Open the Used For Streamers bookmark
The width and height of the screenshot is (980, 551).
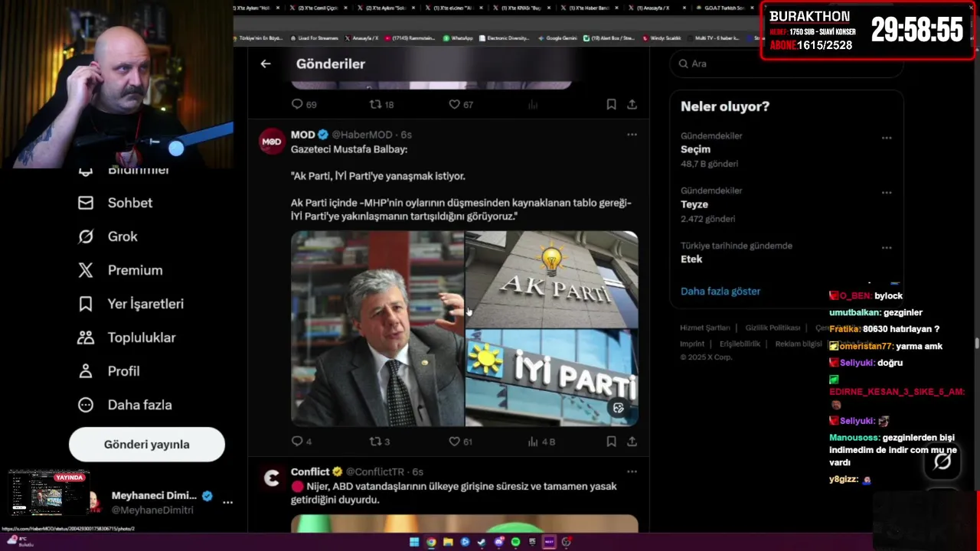point(314,37)
